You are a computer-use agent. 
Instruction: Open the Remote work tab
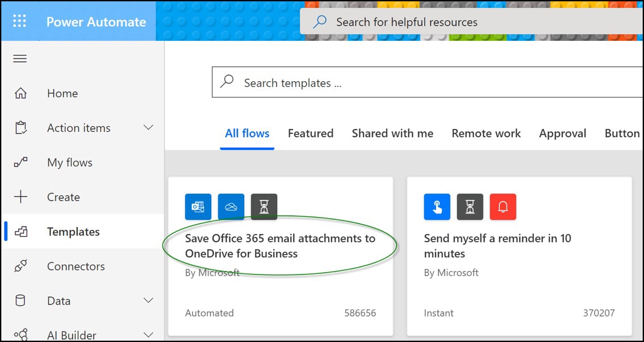486,134
